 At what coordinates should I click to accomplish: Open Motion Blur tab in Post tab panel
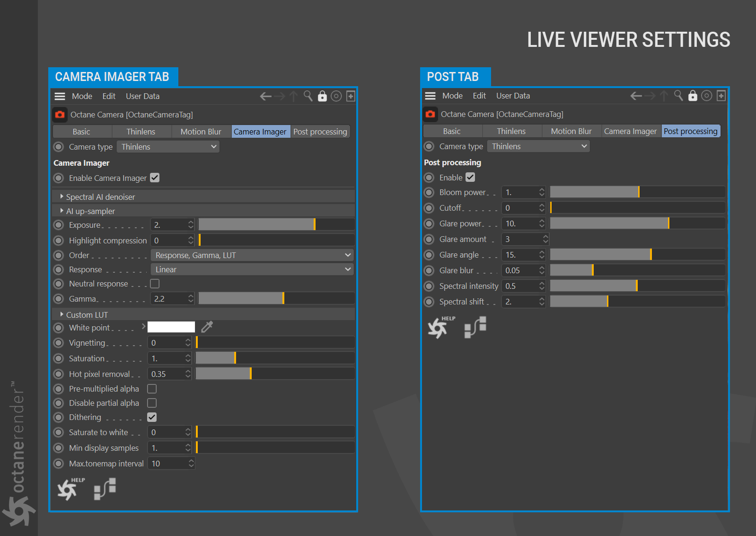pos(571,131)
